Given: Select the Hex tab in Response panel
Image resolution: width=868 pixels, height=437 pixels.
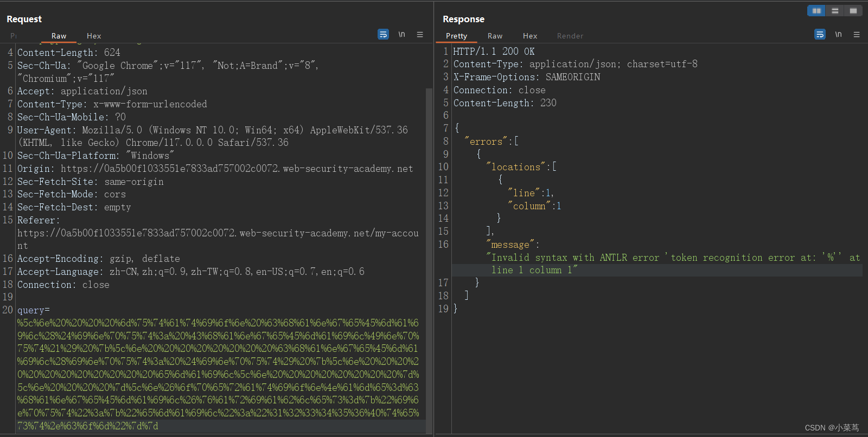Looking at the screenshot, I should 530,36.
